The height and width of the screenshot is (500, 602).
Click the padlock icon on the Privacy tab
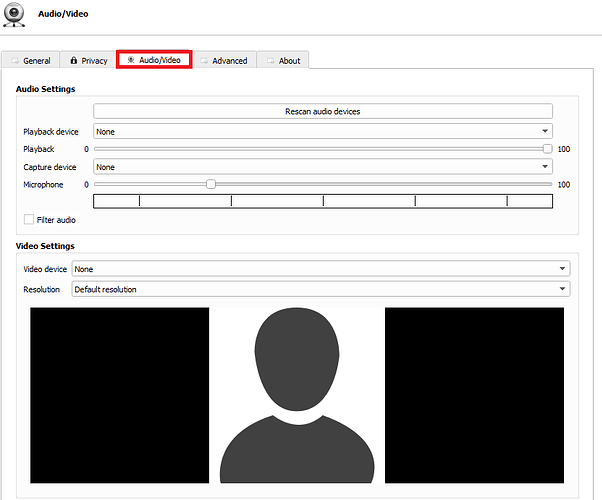(74, 61)
